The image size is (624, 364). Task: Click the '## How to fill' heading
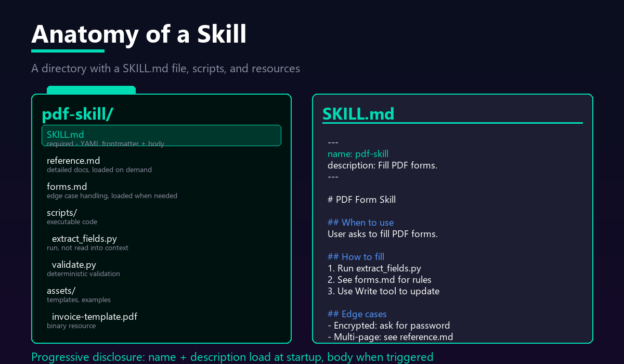pyautogui.click(x=356, y=257)
